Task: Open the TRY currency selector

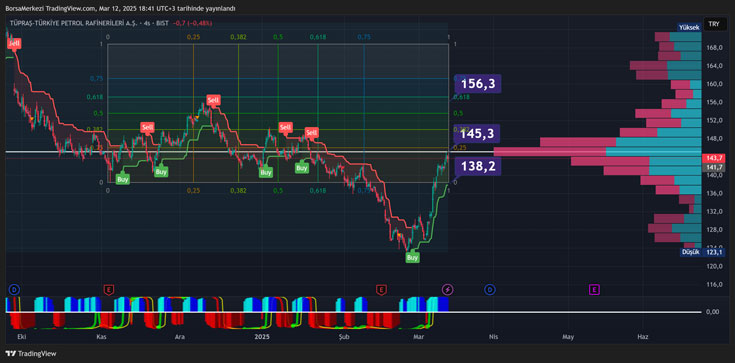Action: [714, 24]
